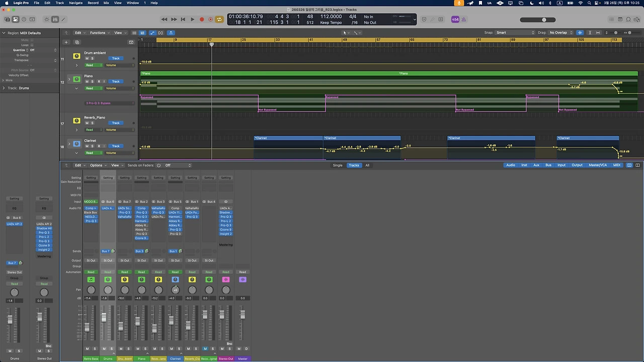This screenshot has height=362, width=644.
Task: Click the Master/VCA filter button
Action: 598,165
